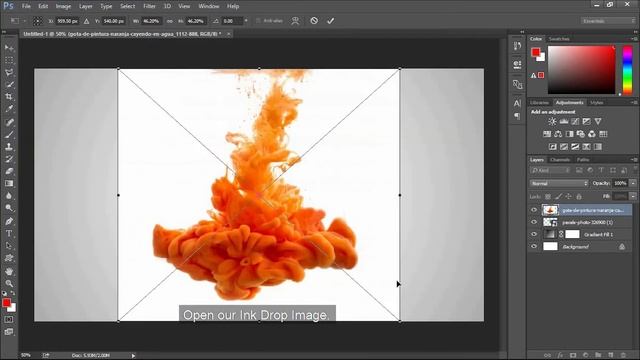Open the Opacity slider dropdown arrow
Viewport: 640px width, 360px height.
633,183
